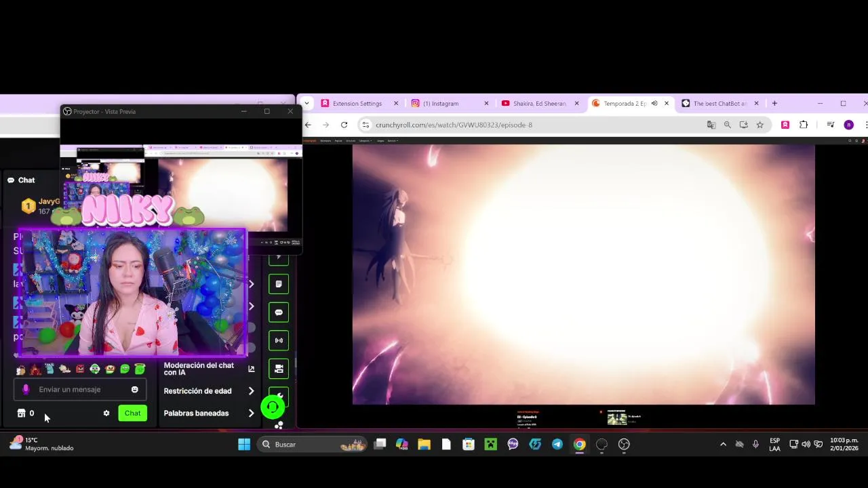Mute the Crunchyroll tab audio icon
This screenshot has height=488, width=868.
click(654, 103)
